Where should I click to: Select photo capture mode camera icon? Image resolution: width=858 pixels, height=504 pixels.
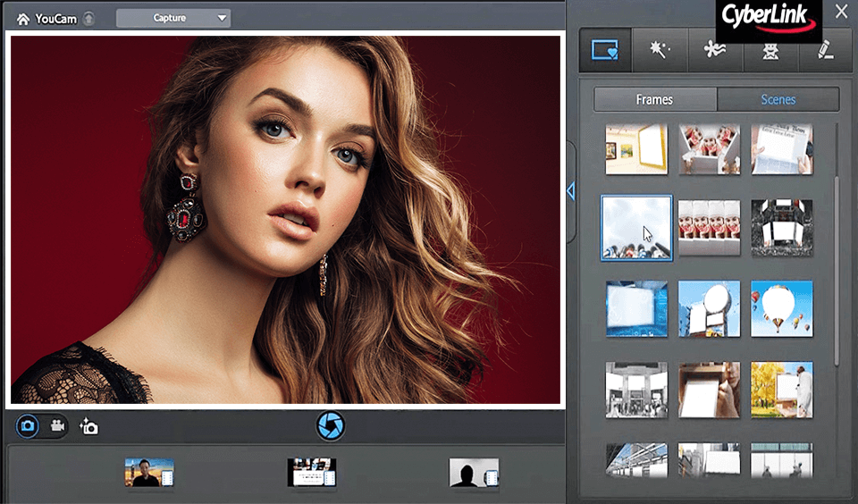coord(28,425)
